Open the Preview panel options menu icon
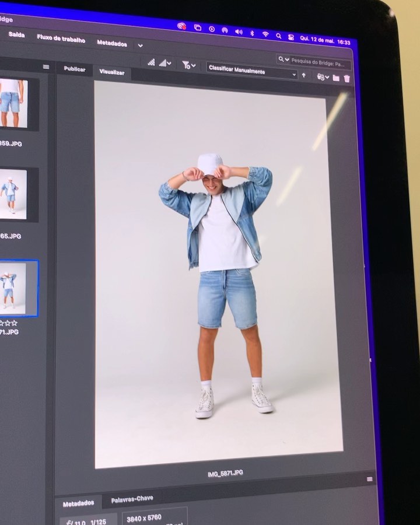 pyautogui.click(x=369, y=480)
